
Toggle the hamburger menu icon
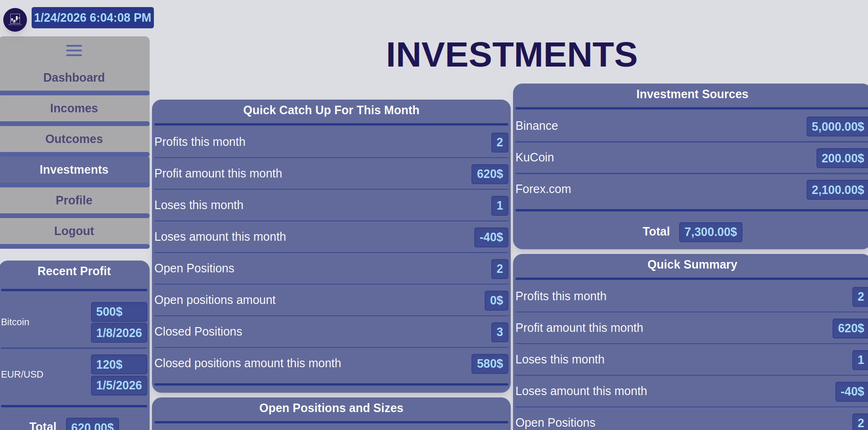[74, 51]
